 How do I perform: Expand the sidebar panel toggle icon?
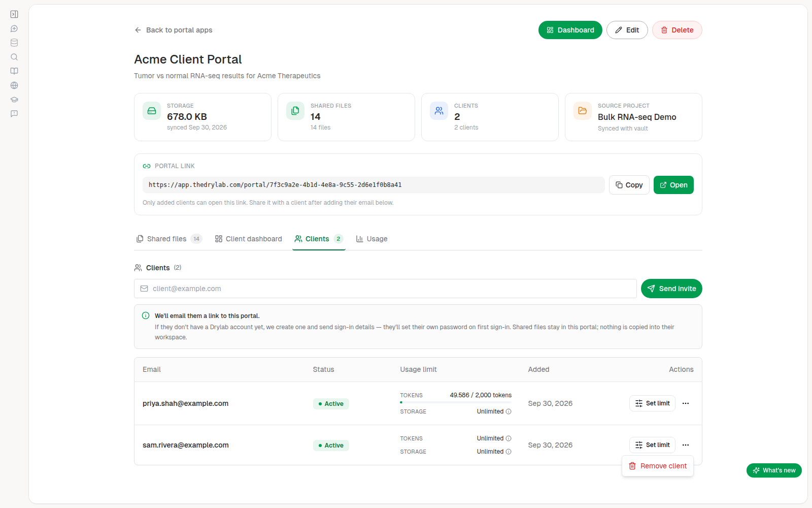point(14,14)
